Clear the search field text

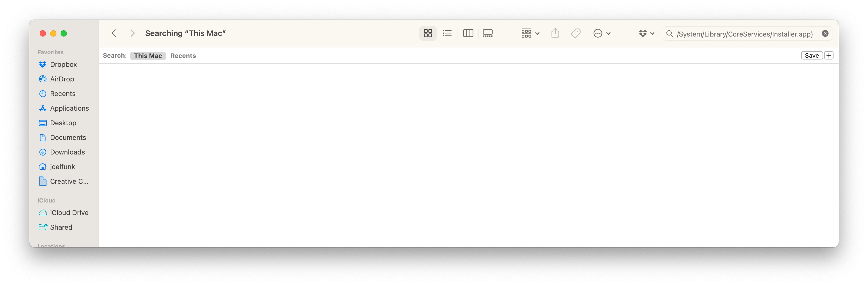pos(825,33)
